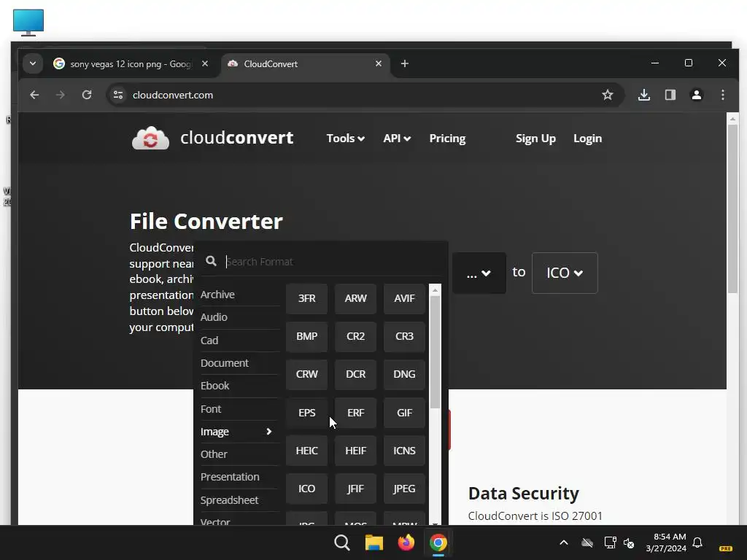This screenshot has width=747, height=560.
Task: Open File Explorer from taskbar
Action: point(374,542)
